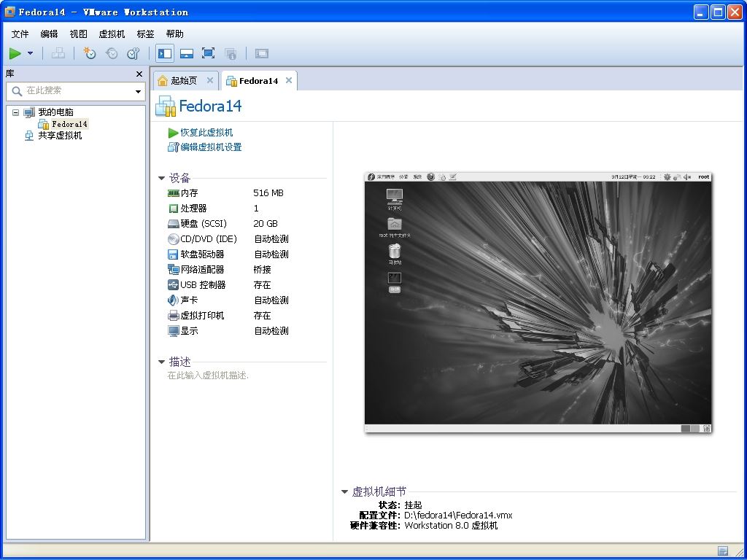Click the Unity mode toolbar icon
Viewport: 747px width, 560px height.
[231, 53]
